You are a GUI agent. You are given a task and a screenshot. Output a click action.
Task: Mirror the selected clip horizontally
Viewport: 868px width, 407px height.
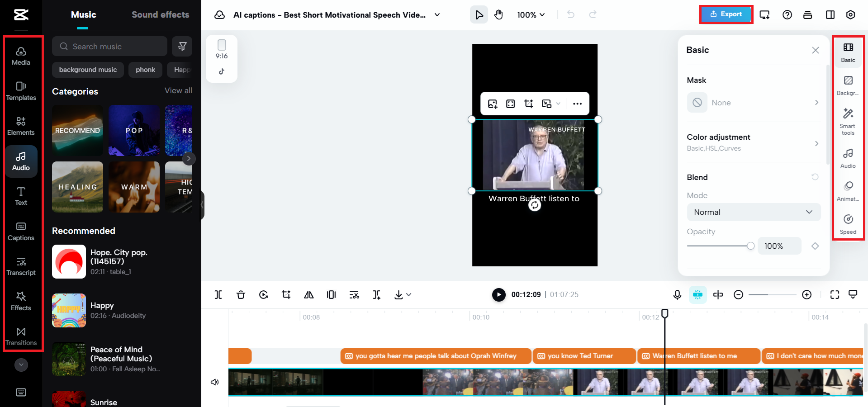tap(308, 294)
